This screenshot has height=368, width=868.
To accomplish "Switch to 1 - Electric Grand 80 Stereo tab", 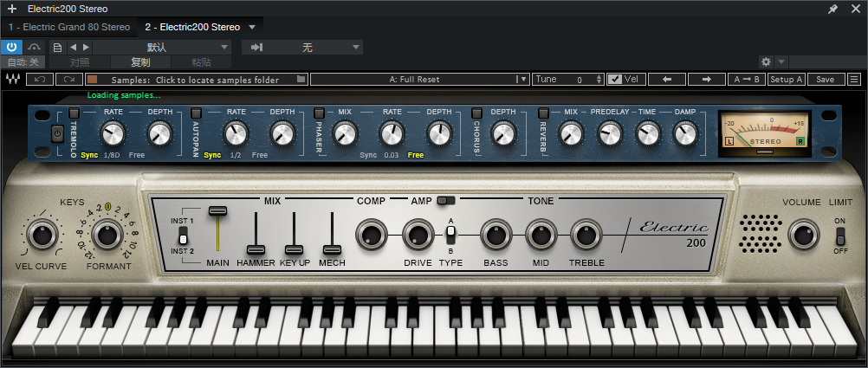I will pos(69,27).
